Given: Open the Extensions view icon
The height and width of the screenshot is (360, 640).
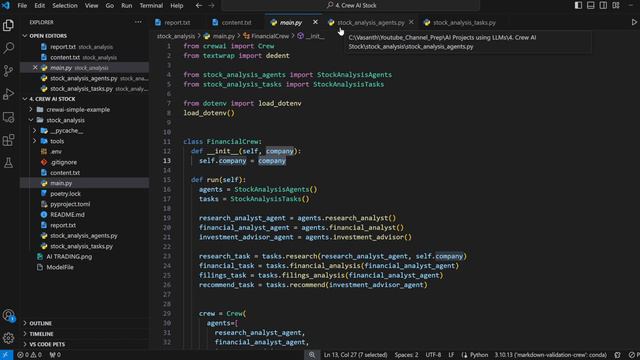Looking at the screenshot, I should 8,140.
